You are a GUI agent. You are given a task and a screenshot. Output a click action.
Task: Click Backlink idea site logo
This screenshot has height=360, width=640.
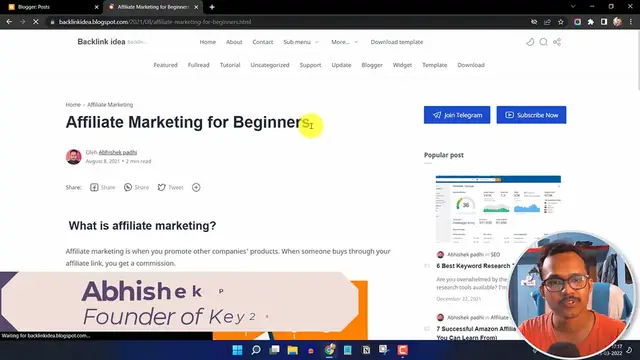click(x=101, y=42)
